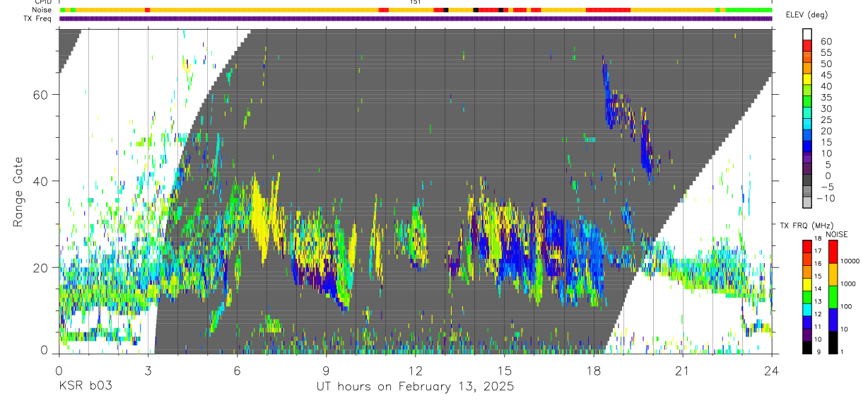Pick the black bottom segment of the TX FRQ colorbar
868x401 pixels.
tap(807, 347)
